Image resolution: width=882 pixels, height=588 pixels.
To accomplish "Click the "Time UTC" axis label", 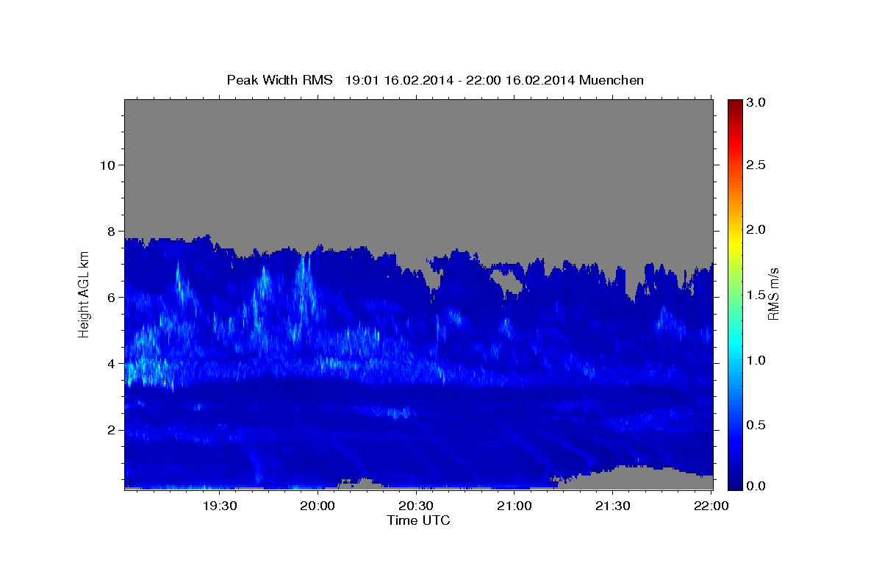I will (x=418, y=520).
